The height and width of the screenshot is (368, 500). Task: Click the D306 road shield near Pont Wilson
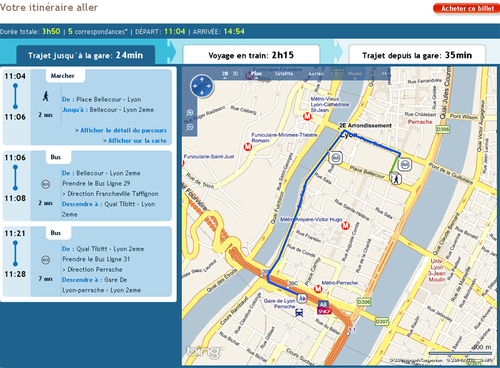[443, 129]
